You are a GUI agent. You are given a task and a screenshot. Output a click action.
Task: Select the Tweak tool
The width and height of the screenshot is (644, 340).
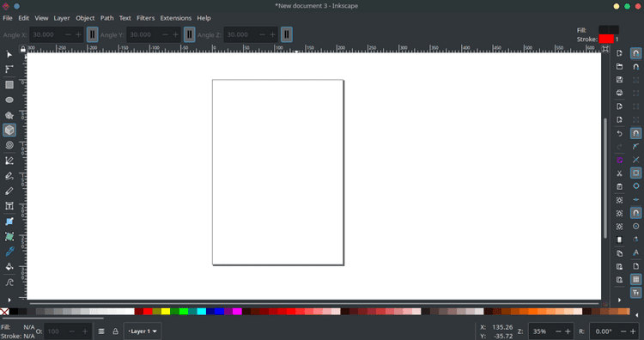coord(9,282)
